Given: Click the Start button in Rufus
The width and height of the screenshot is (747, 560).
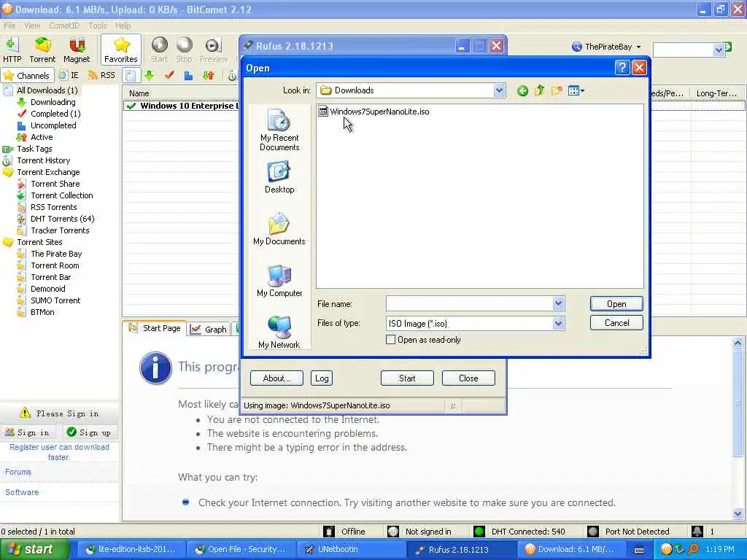Looking at the screenshot, I should click(407, 378).
